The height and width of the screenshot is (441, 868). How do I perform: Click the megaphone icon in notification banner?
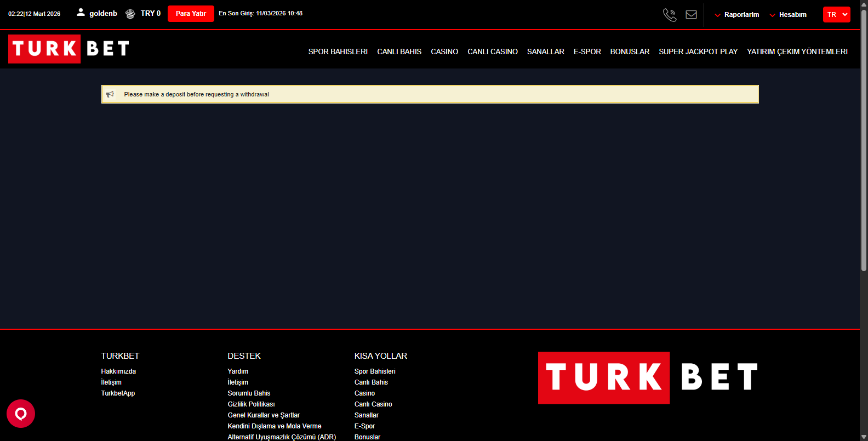(110, 94)
